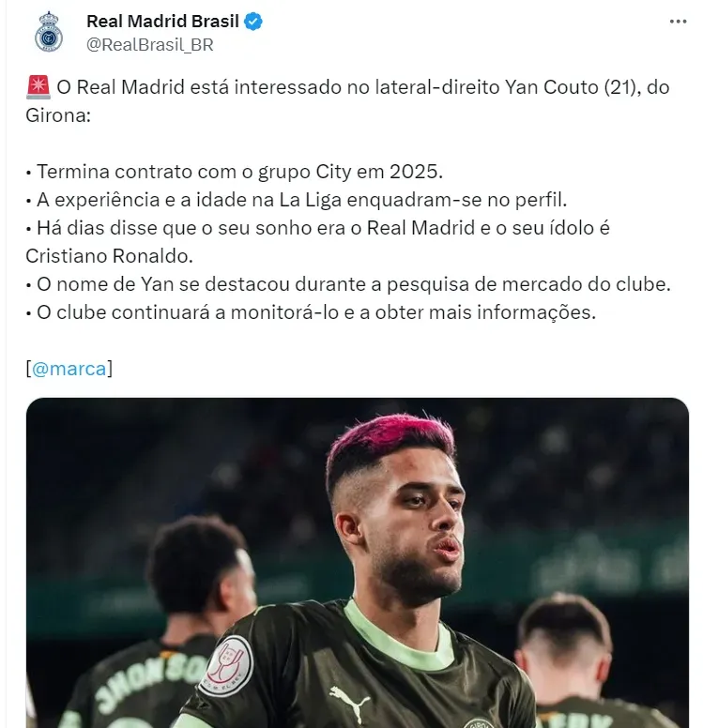The image size is (703, 728).
Task: Click the La Liga experience bullet line
Action: tap(297, 200)
